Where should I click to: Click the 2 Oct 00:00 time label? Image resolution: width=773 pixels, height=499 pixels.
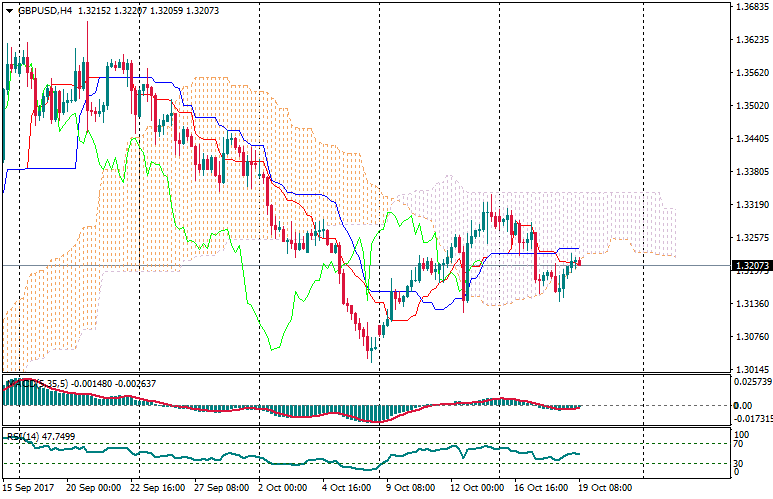click(283, 488)
